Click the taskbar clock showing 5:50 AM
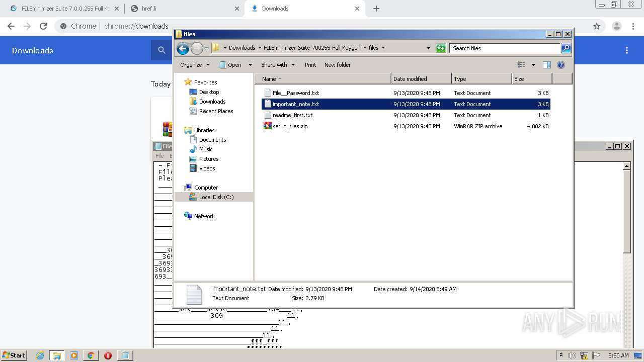The width and height of the screenshot is (644, 362). point(618,355)
